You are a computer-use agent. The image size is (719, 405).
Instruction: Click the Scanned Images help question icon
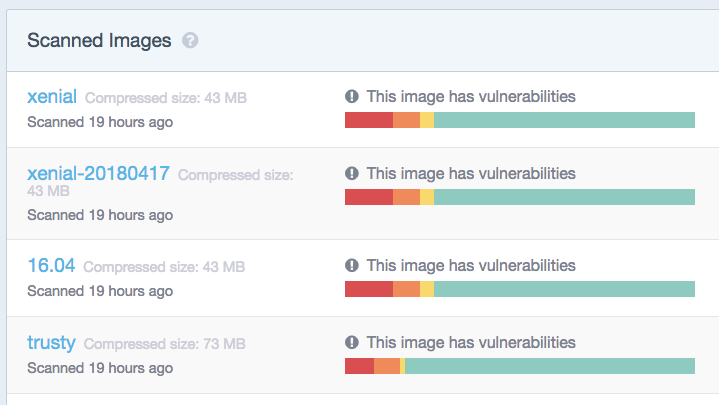[190, 41]
